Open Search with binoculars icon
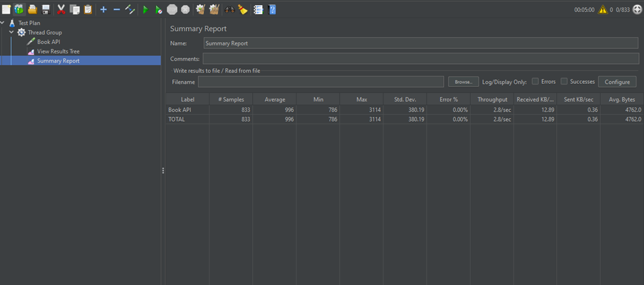This screenshot has height=285, width=644. (x=229, y=9)
